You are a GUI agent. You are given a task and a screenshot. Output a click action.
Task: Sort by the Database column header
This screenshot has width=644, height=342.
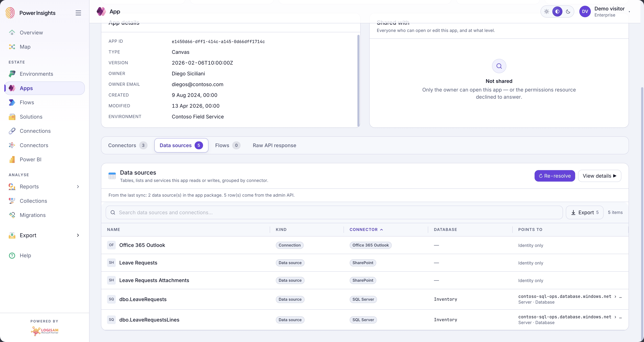point(445,229)
